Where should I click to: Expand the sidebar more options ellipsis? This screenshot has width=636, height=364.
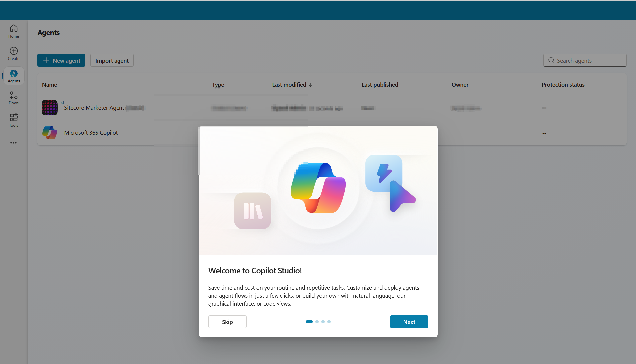click(x=13, y=143)
